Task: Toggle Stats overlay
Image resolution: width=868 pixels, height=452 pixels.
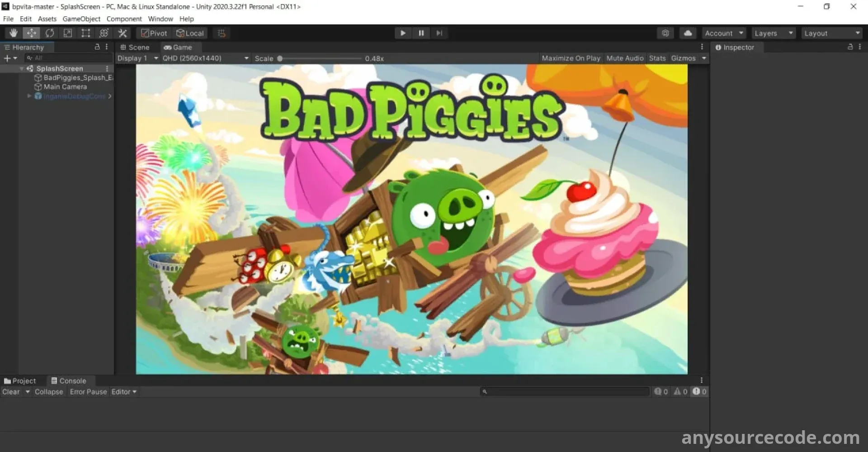Action: tap(657, 58)
